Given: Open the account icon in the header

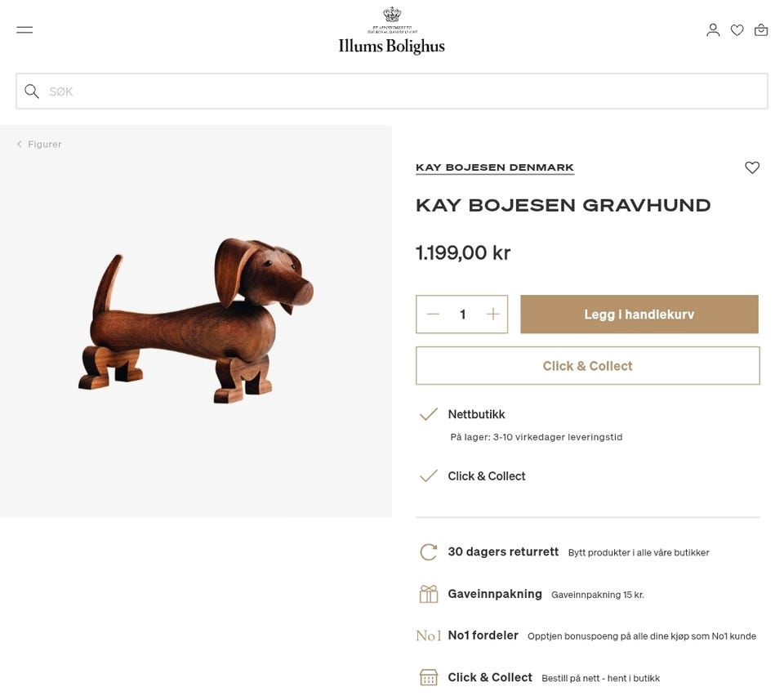Looking at the screenshot, I should pos(713,29).
